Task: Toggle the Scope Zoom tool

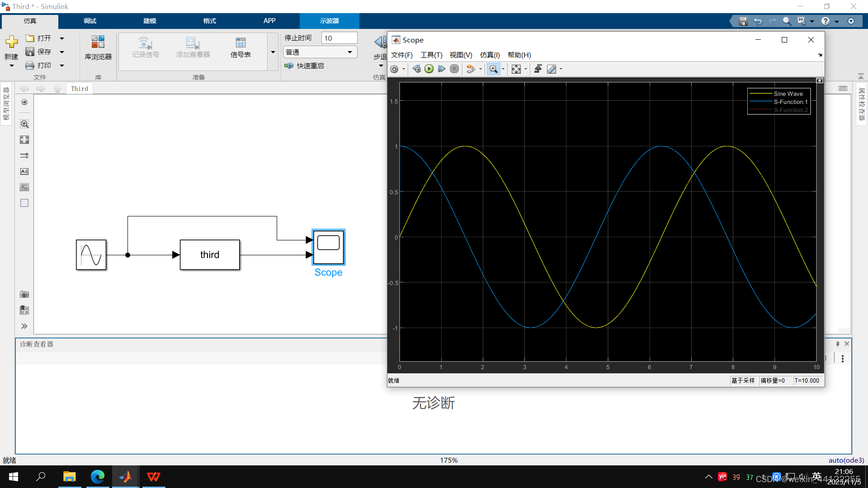Action: 493,69
